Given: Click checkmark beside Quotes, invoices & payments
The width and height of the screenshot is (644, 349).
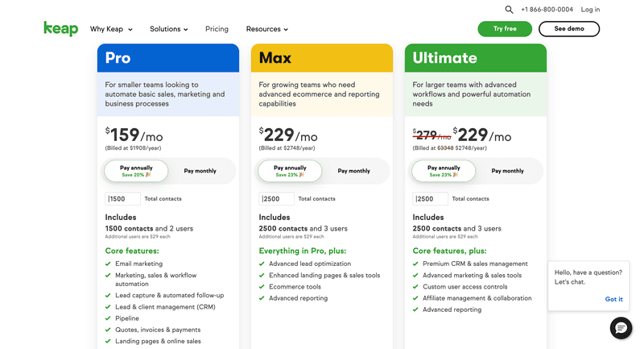Looking at the screenshot, I should 108,330.
